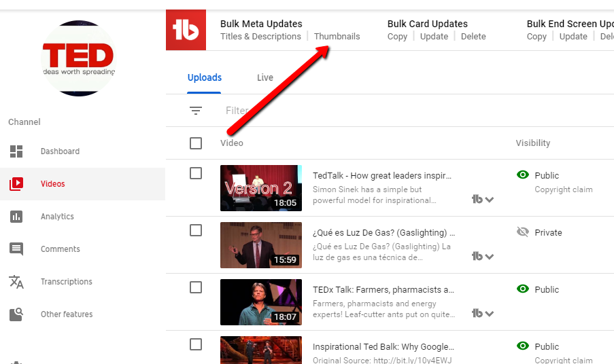Go to Comments via sidebar icon
Image resolution: width=614 pixels, height=364 pixels.
[16, 249]
